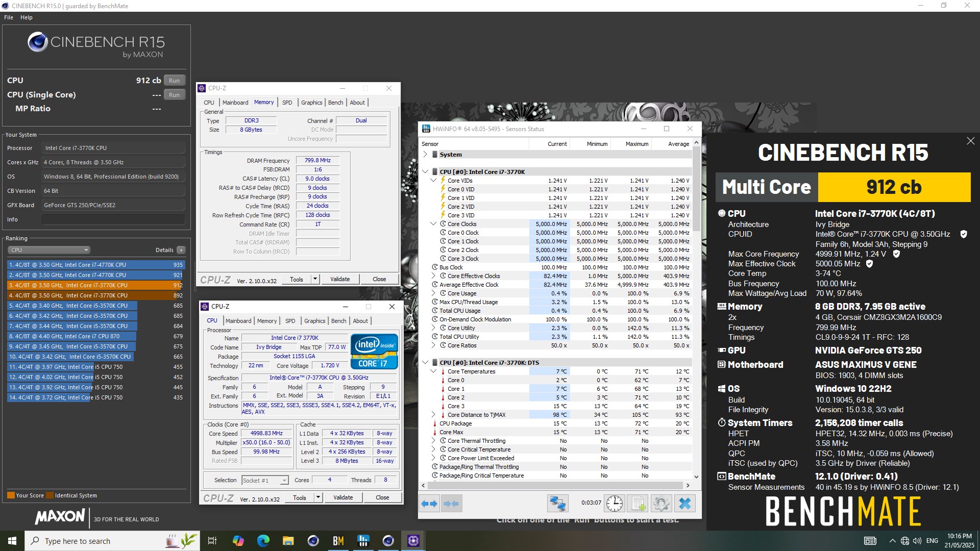Open ranking Details arrow icon
The width and height of the screenshot is (980, 551).
181,250
